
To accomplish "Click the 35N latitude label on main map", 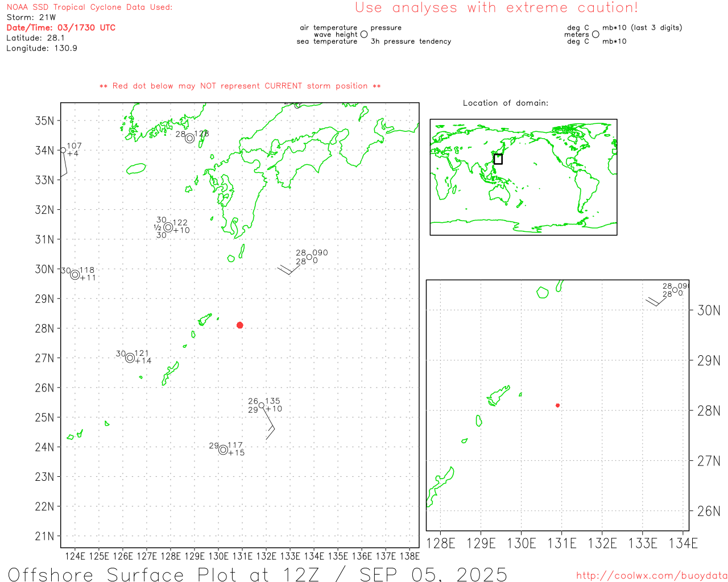I will pos(44,120).
